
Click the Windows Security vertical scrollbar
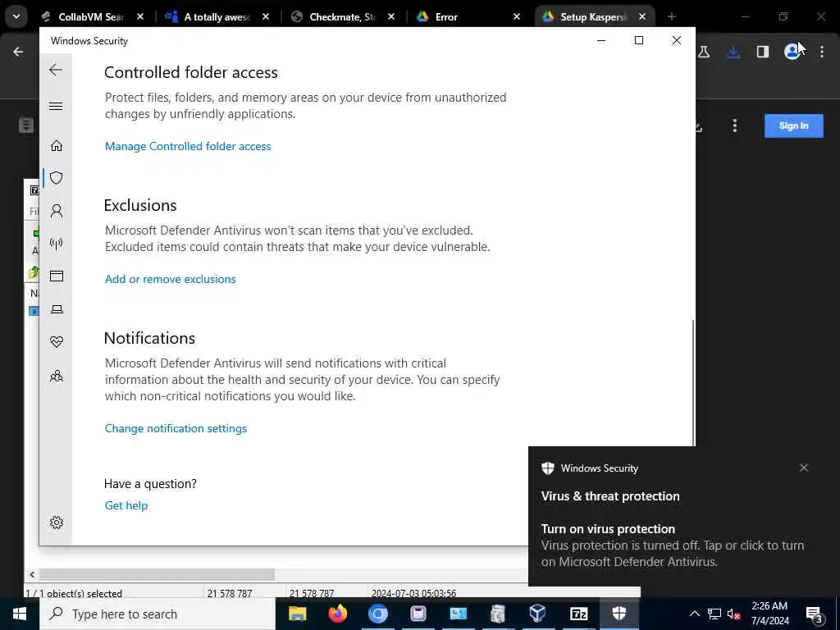coord(694,383)
